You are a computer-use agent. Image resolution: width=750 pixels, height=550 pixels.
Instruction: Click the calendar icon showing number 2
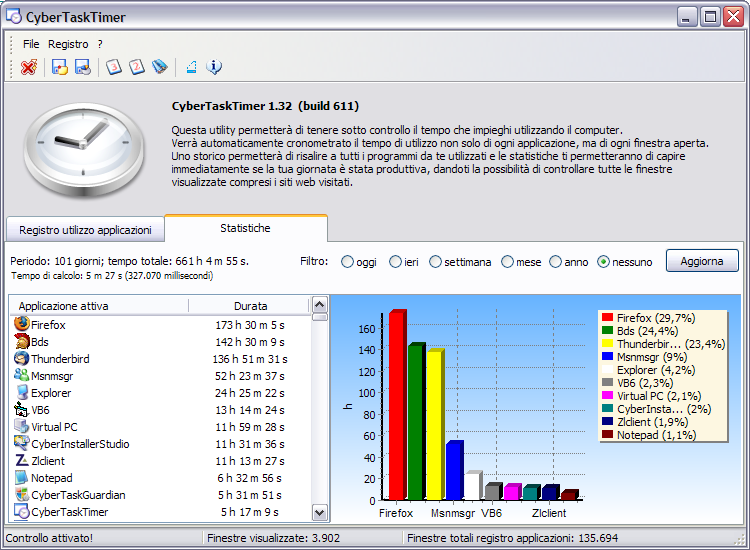(x=136, y=67)
